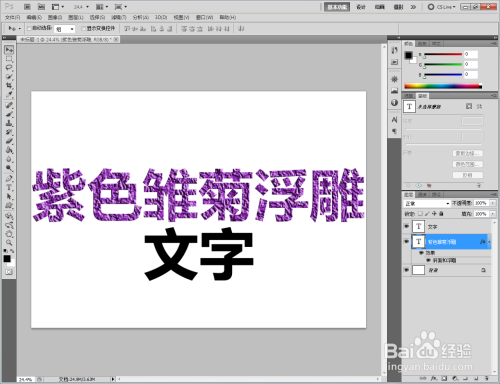Viewport: 500px width, 384px height.
Task: Hide the selected 紫色雏菊浮雕 layer eye icon
Action: (x=406, y=241)
